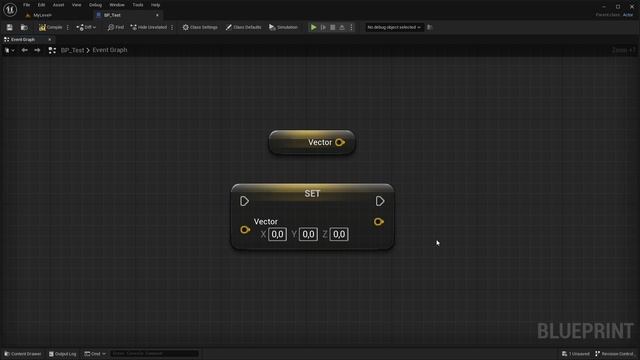The width and height of the screenshot is (640, 360).
Task: Click the console command input field
Action: click(x=154, y=353)
